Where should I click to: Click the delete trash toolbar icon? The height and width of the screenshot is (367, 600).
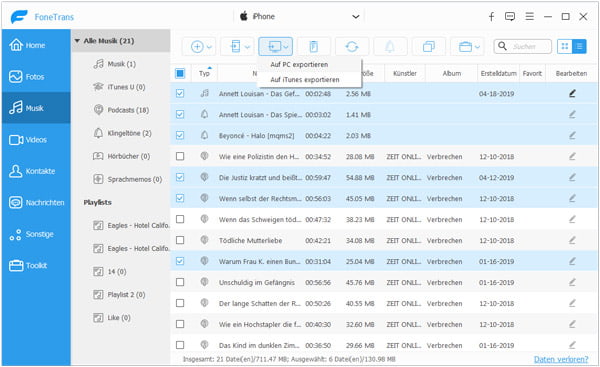(313, 47)
